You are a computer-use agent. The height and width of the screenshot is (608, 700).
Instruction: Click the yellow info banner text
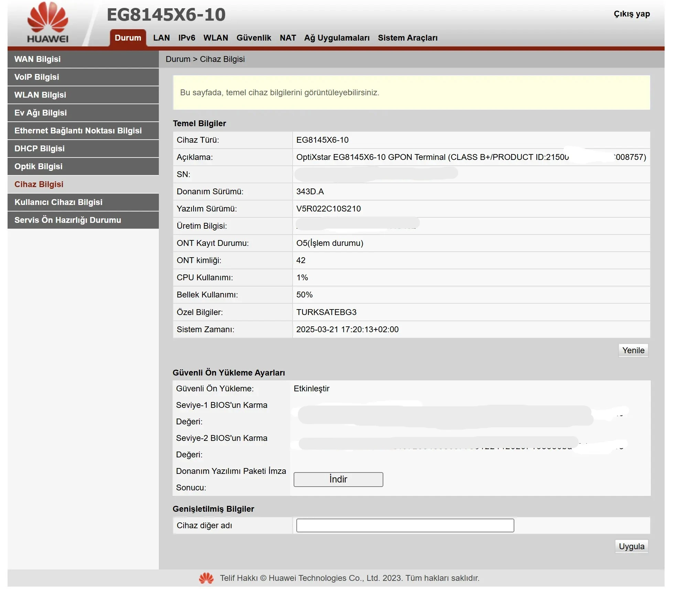tap(280, 93)
